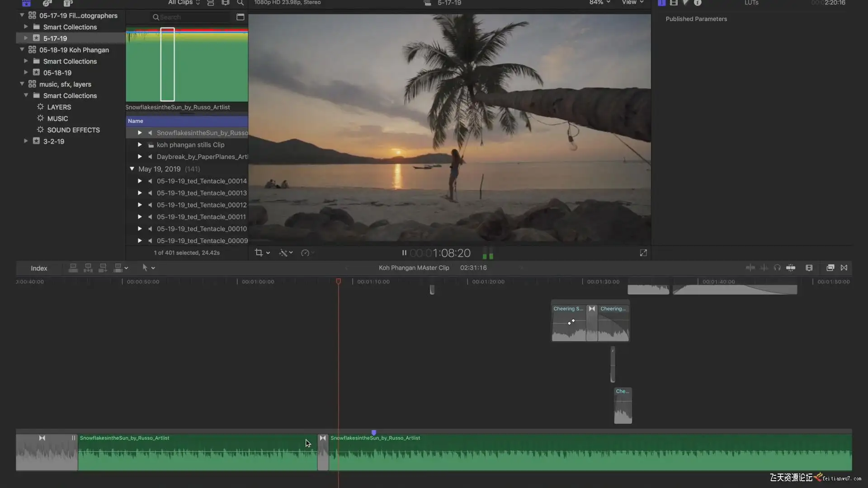
Task: Collapse the May 19, 2019 group
Action: [132, 169]
